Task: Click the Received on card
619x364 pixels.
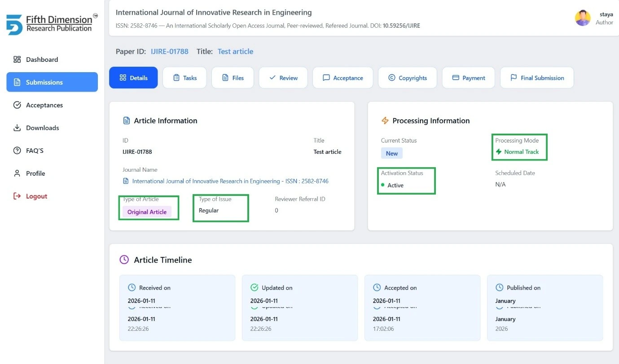Action: coord(177,308)
